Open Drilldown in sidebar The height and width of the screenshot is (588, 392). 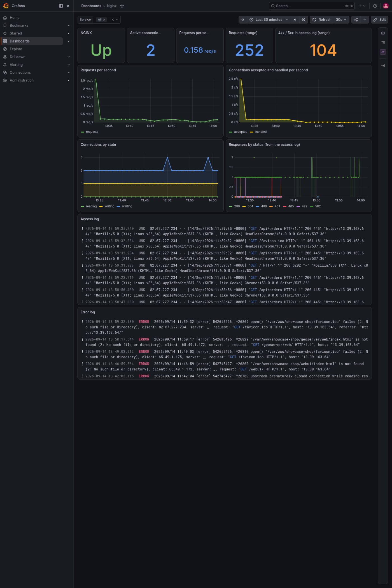pyautogui.click(x=17, y=57)
